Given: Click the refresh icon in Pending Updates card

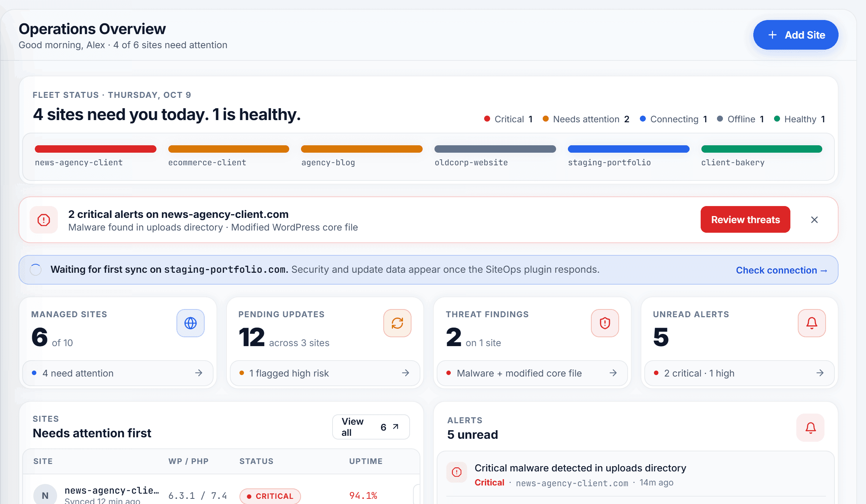Looking at the screenshot, I should pos(397,323).
